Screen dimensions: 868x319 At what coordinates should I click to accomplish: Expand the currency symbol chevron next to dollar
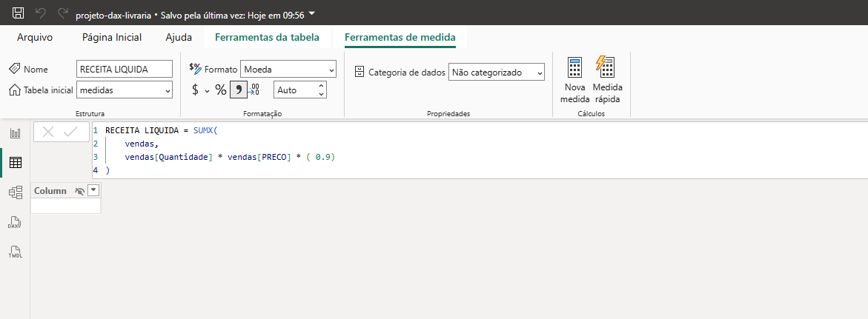coord(207,90)
